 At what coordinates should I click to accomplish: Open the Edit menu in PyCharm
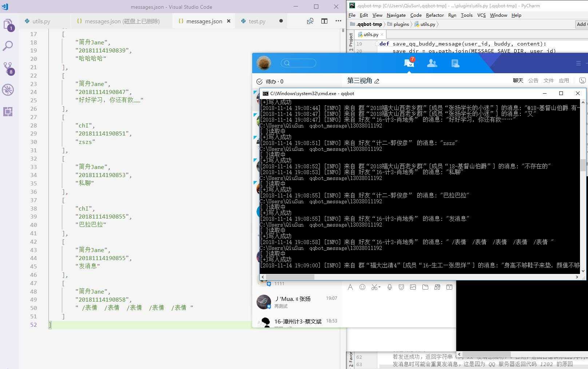[x=364, y=15]
